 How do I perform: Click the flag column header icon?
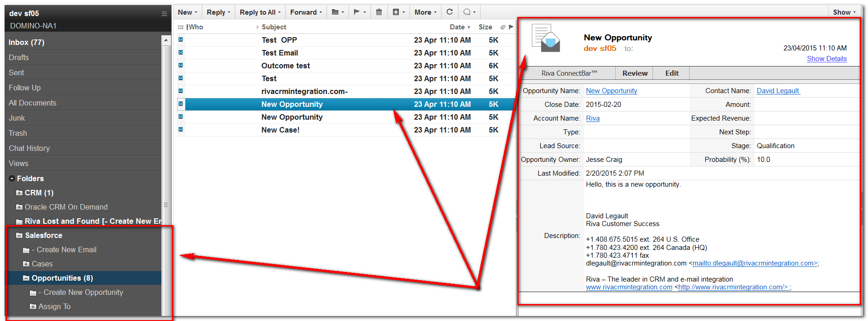tap(511, 27)
